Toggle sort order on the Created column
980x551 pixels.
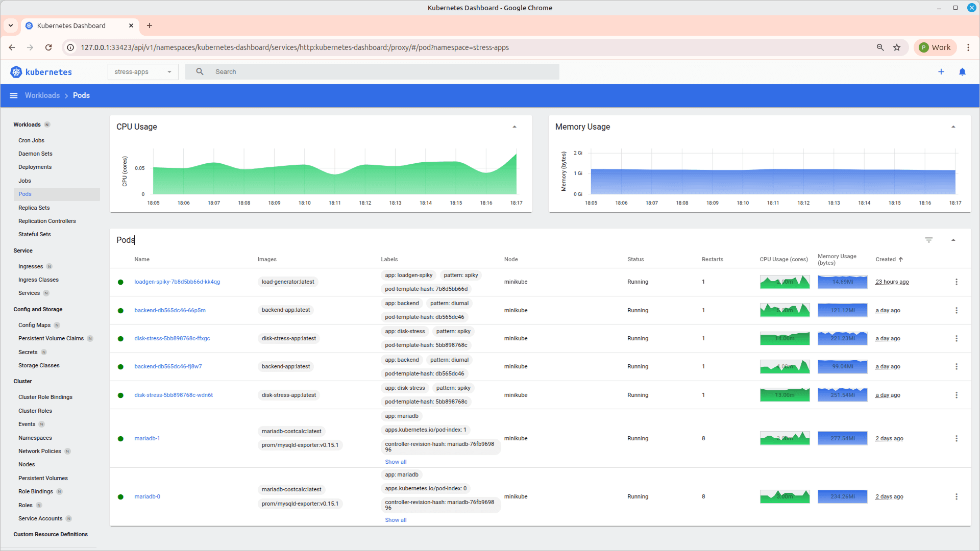tap(888, 259)
